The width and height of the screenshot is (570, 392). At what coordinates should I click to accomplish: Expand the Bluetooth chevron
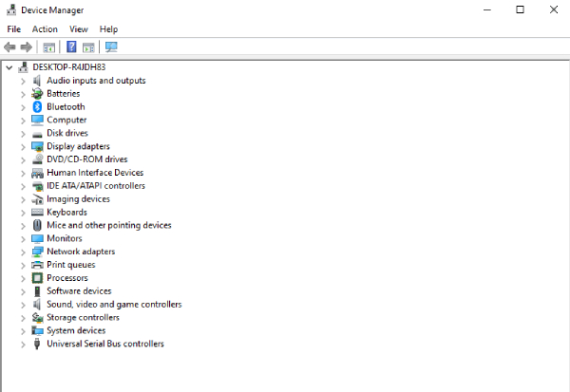[23, 107]
